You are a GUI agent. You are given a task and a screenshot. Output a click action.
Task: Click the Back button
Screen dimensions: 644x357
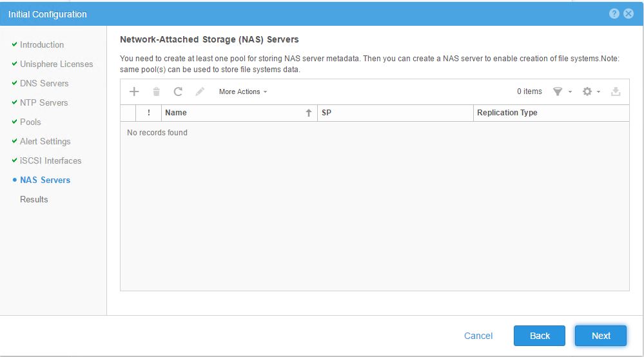[x=540, y=335]
